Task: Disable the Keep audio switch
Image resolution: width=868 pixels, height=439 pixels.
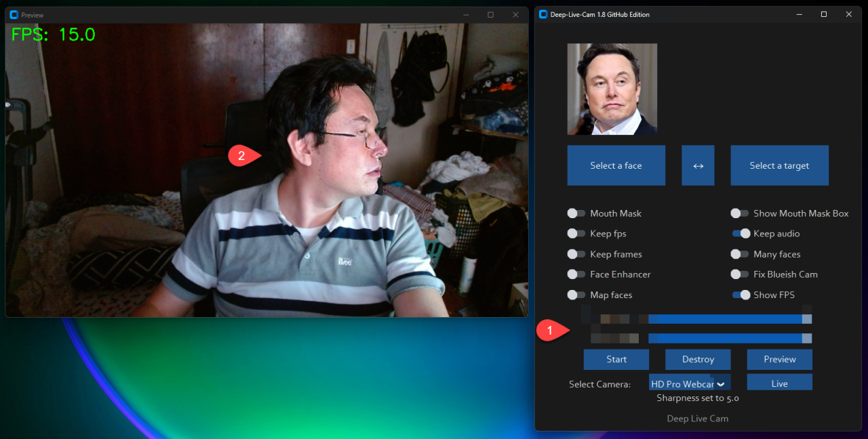Action: pyautogui.click(x=741, y=234)
